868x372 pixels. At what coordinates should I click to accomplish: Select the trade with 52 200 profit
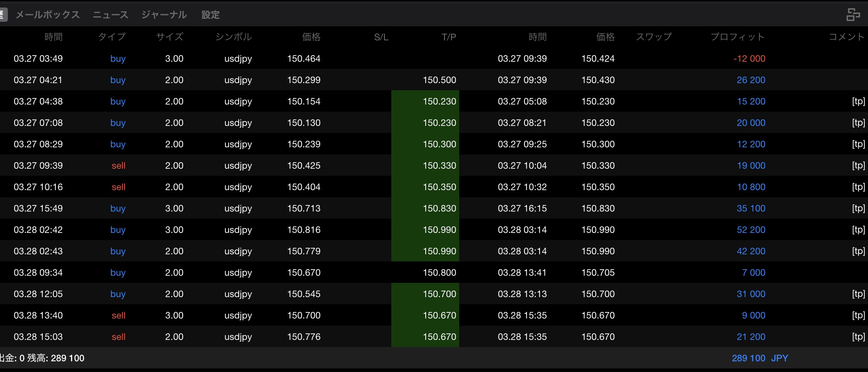[751, 230]
